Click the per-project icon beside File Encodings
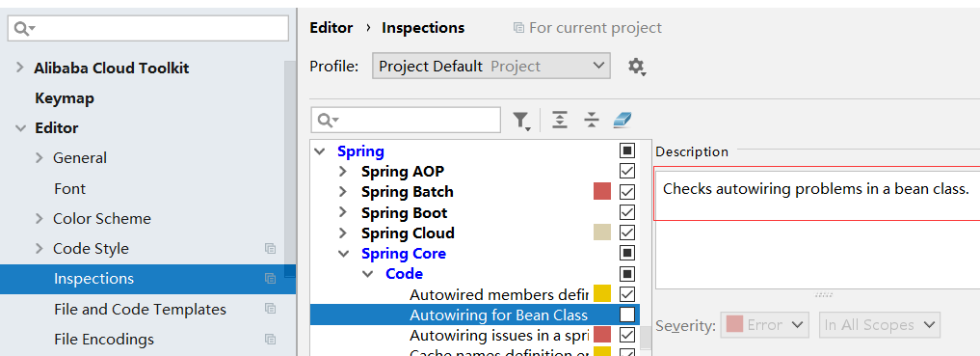 point(270,340)
